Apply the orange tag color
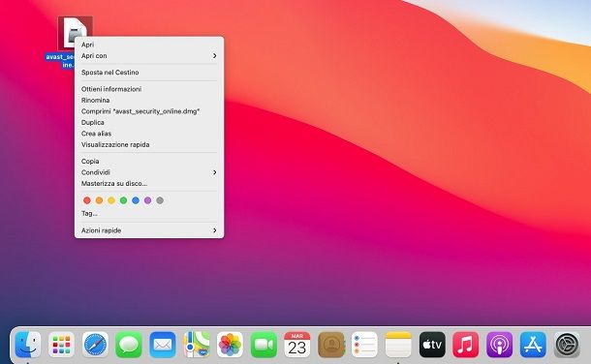 click(x=99, y=200)
